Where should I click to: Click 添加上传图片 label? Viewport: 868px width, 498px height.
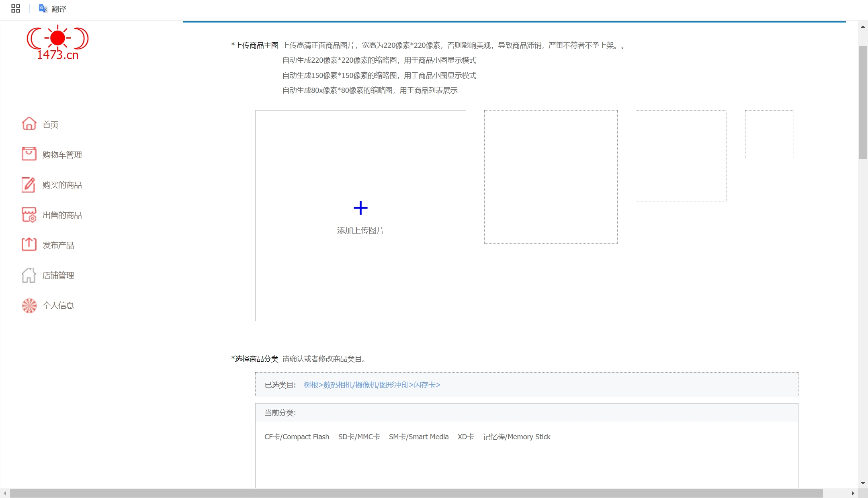pos(360,230)
